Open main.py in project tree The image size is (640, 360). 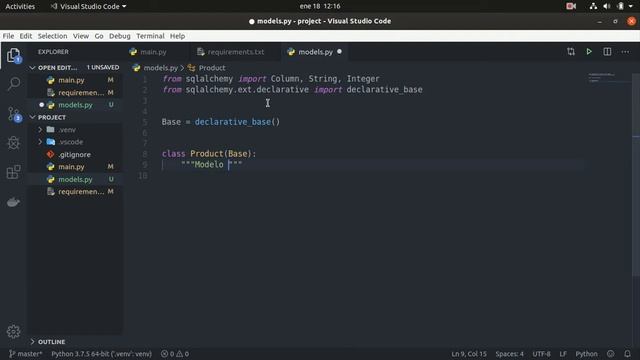[75, 167]
